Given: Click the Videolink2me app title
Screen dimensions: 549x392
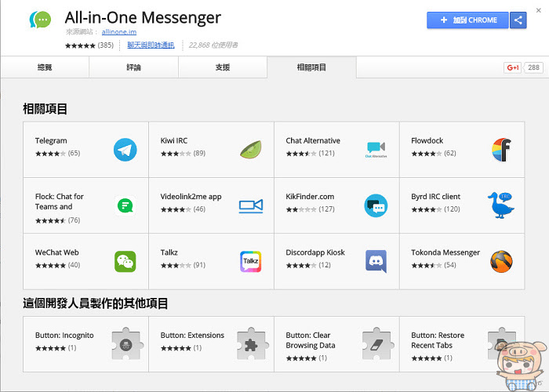Looking at the screenshot, I should [x=191, y=197].
